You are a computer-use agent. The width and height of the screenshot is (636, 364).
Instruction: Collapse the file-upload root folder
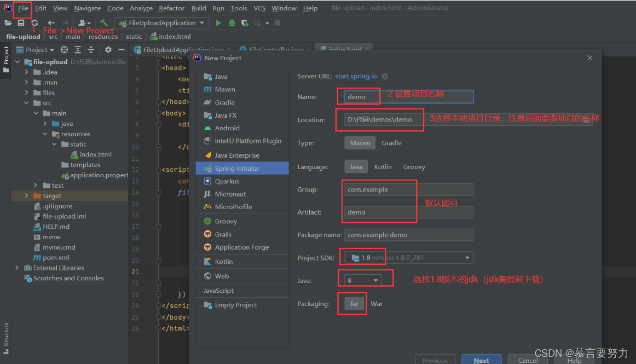click(x=18, y=62)
